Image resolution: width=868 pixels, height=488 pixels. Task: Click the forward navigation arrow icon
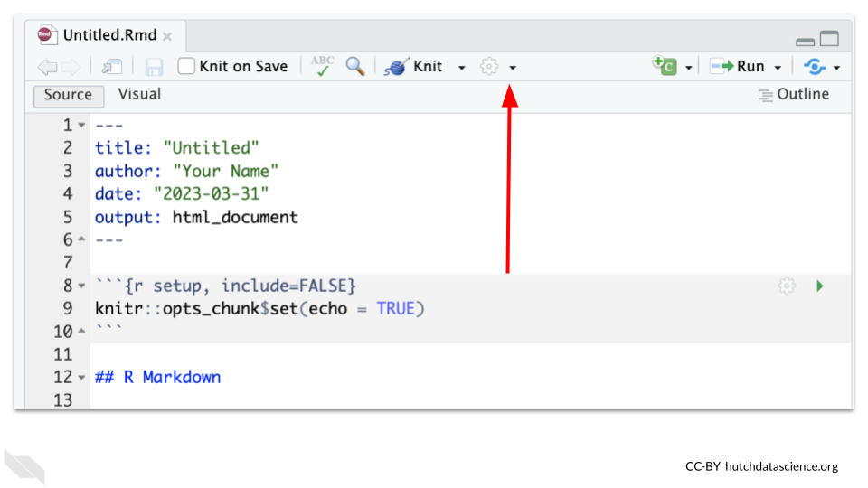pos(71,67)
